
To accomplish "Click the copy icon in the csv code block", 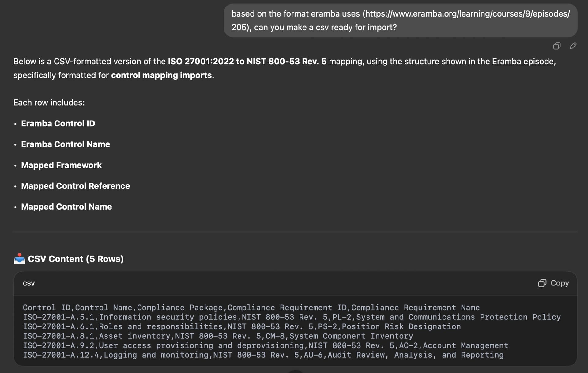I will tap(542, 283).
